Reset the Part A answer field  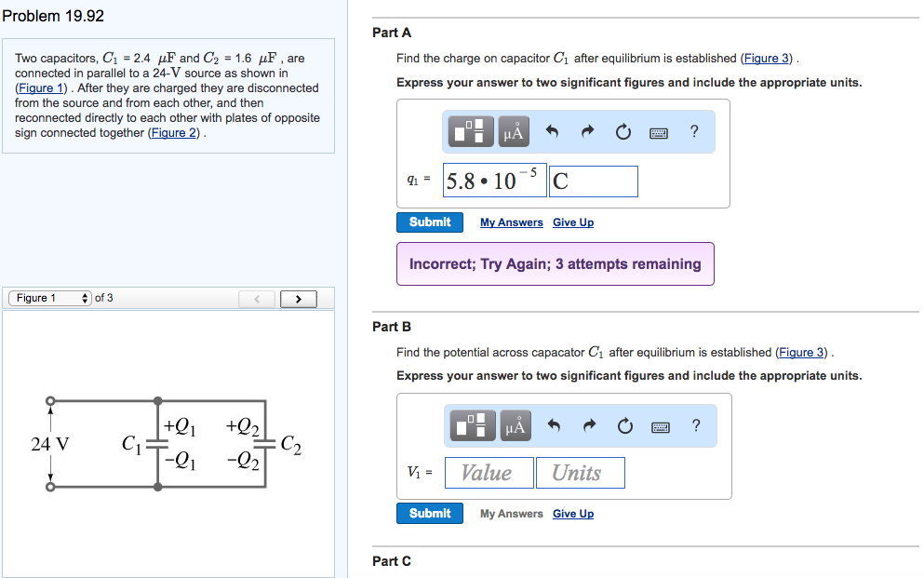(x=623, y=131)
